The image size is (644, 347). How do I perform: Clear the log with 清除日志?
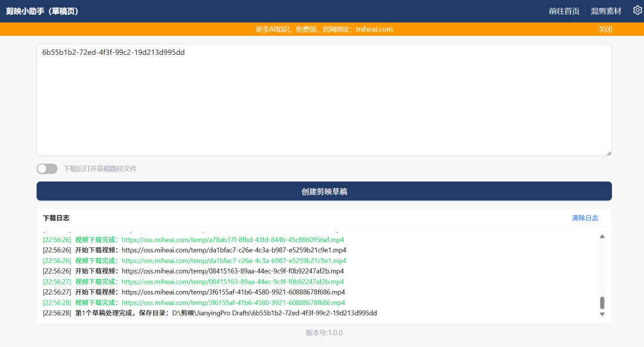(x=585, y=218)
